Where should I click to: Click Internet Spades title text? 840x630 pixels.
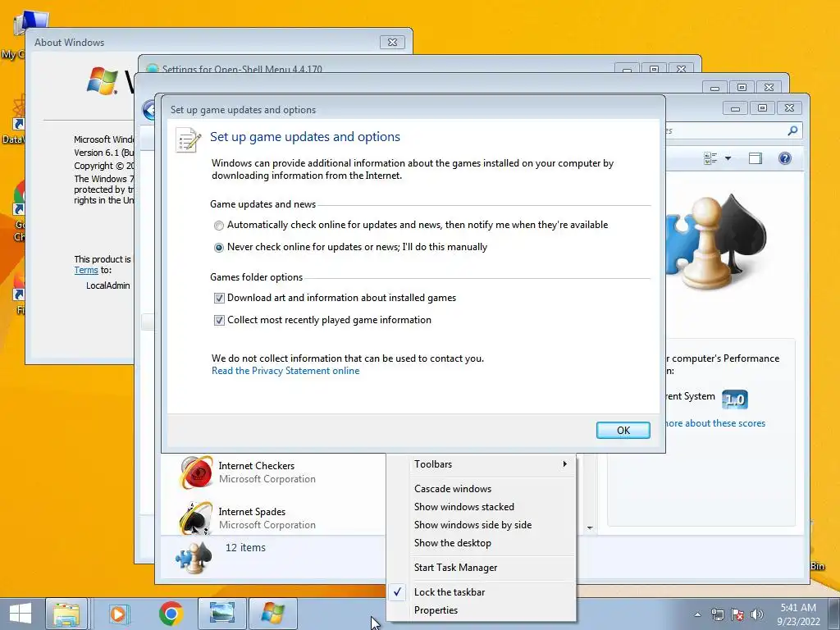(252, 512)
